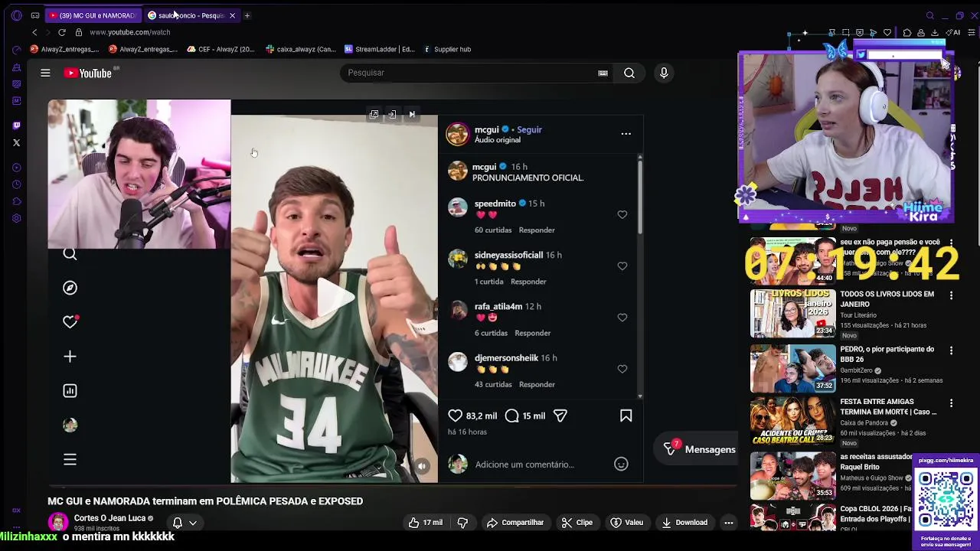Screen dimensions: 980x551
Task: Open StreamLadder bookmark
Action: pos(379,49)
